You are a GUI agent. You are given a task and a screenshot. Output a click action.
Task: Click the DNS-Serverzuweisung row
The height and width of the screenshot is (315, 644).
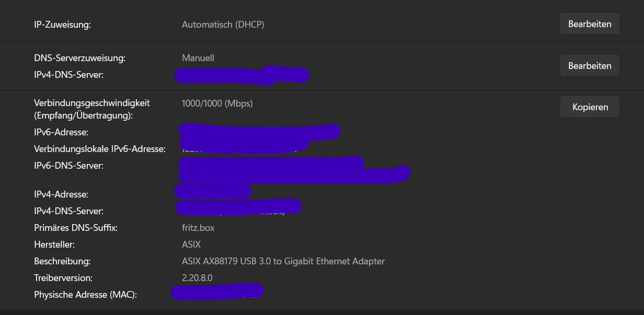[79, 58]
